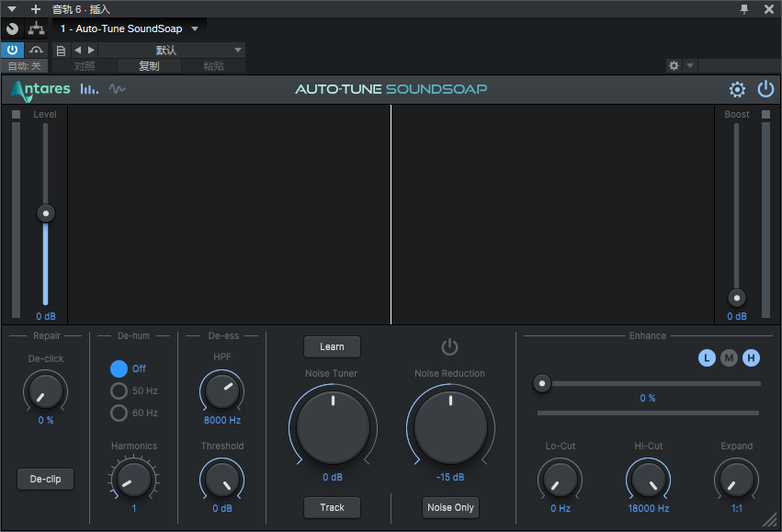Select De-hum 50 Hz radio button

coord(119,391)
